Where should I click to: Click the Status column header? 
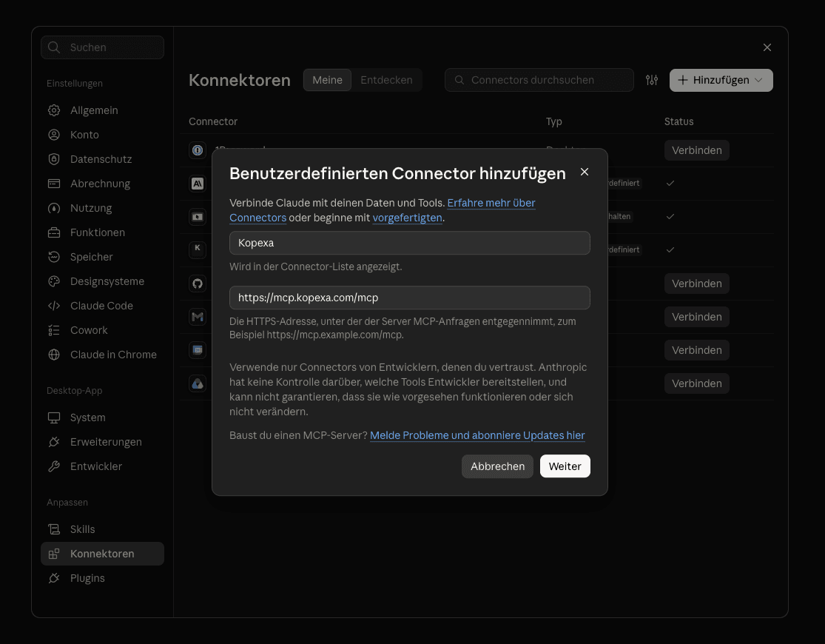(678, 121)
